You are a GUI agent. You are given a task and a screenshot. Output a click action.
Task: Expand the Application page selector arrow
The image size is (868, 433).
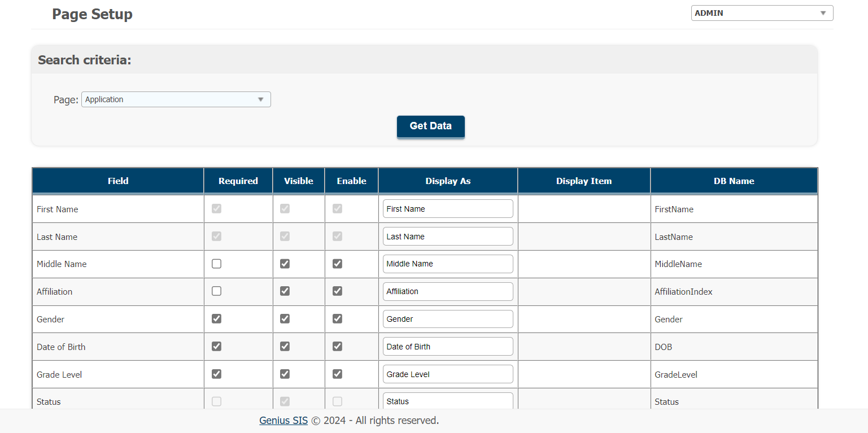[x=261, y=99]
